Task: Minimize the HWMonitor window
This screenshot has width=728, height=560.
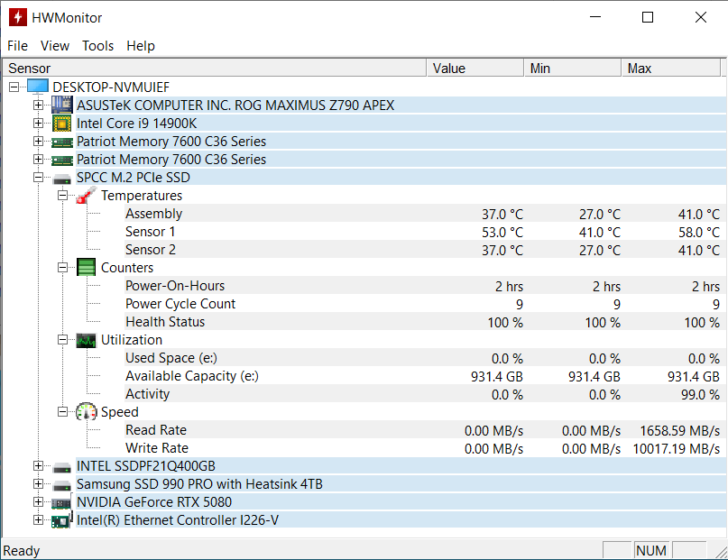Action: [595, 17]
